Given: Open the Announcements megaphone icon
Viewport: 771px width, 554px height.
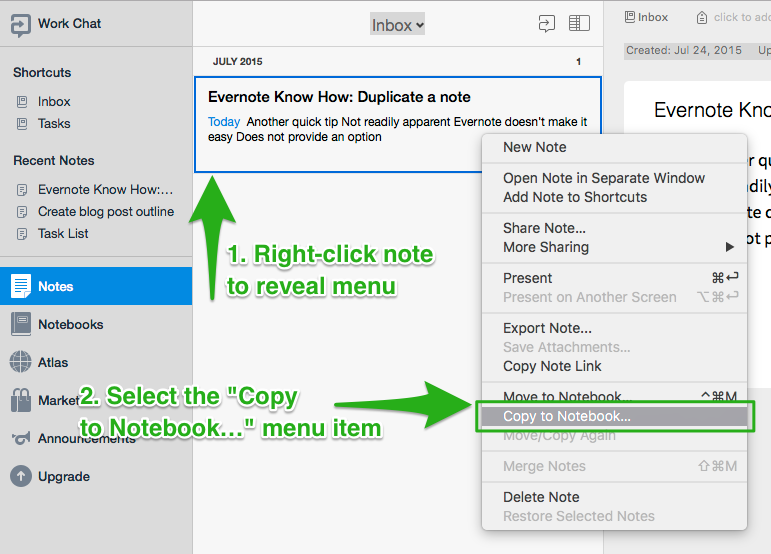Looking at the screenshot, I should coord(21,438).
